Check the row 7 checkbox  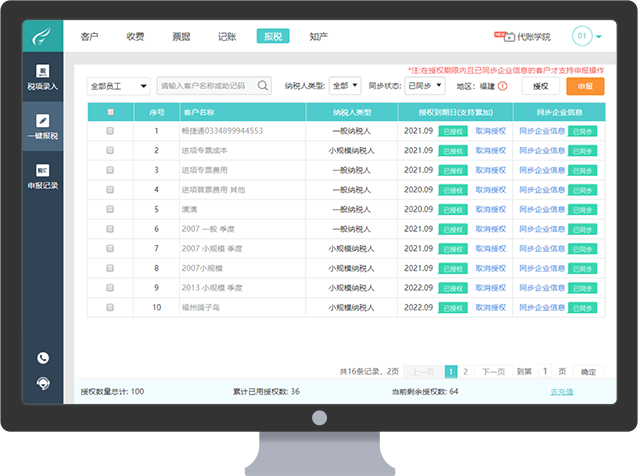[x=110, y=248]
